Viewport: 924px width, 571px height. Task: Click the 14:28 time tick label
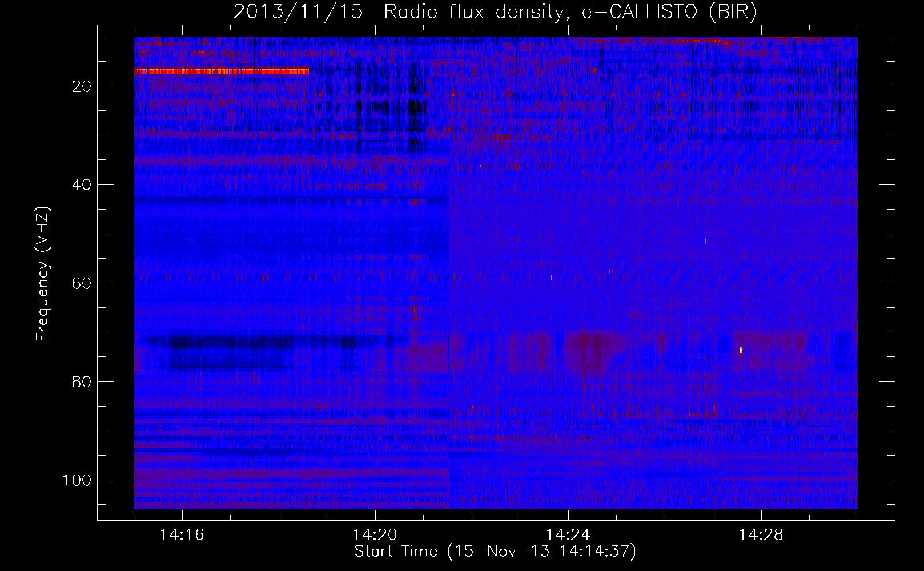(x=761, y=534)
